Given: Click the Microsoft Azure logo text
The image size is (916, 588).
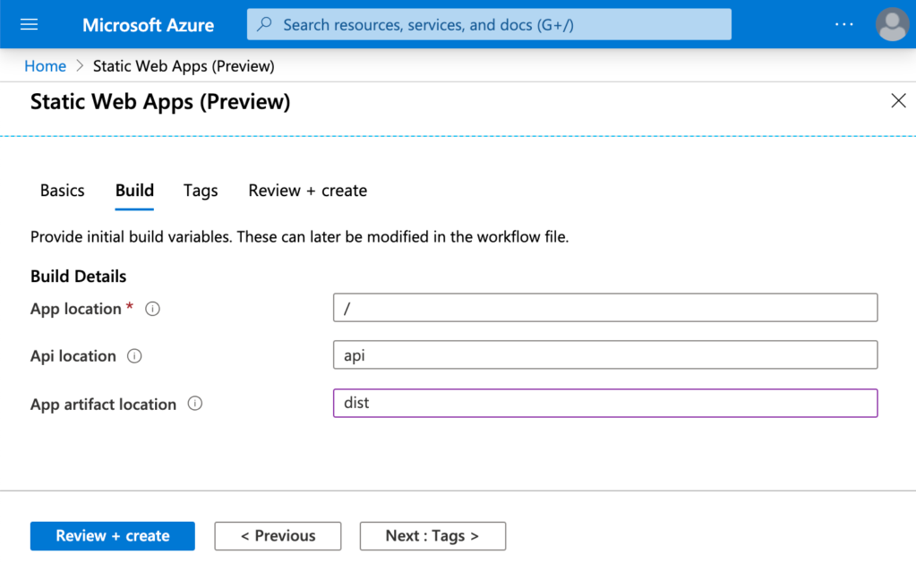Looking at the screenshot, I should 148,25.
